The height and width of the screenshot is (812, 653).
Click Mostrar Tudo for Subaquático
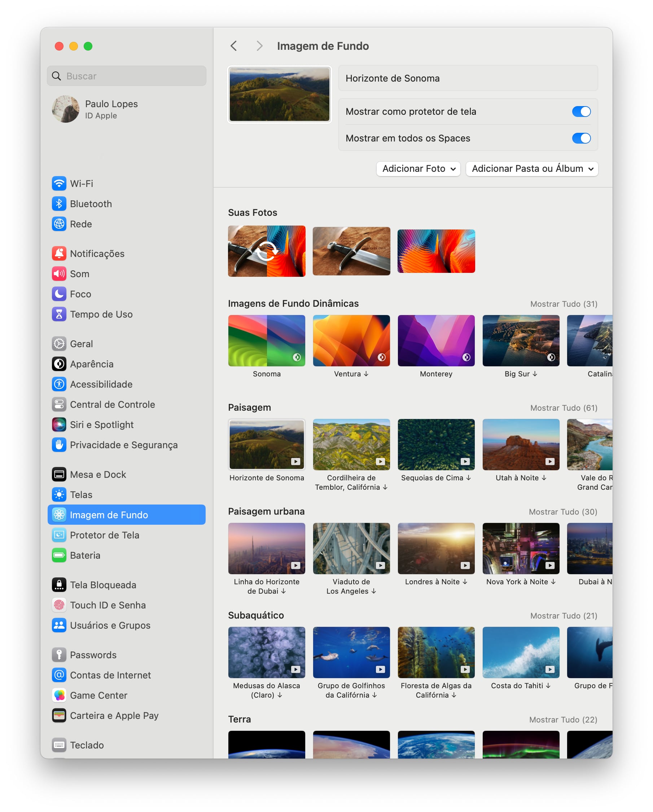click(x=564, y=616)
